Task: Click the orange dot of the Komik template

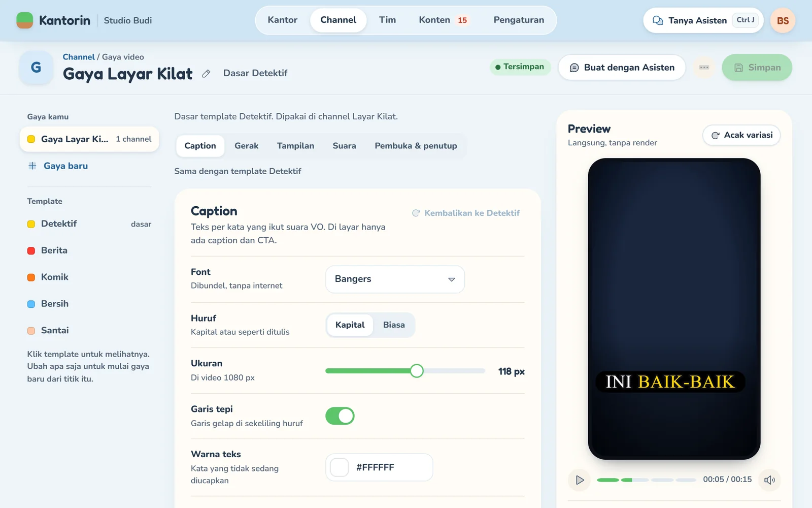Action: pos(31,277)
